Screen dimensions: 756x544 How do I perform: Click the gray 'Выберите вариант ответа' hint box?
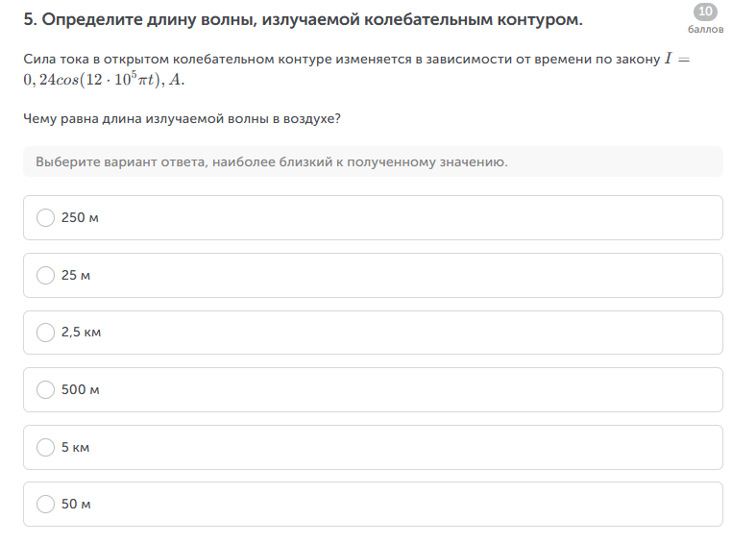click(x=373, y=161)
